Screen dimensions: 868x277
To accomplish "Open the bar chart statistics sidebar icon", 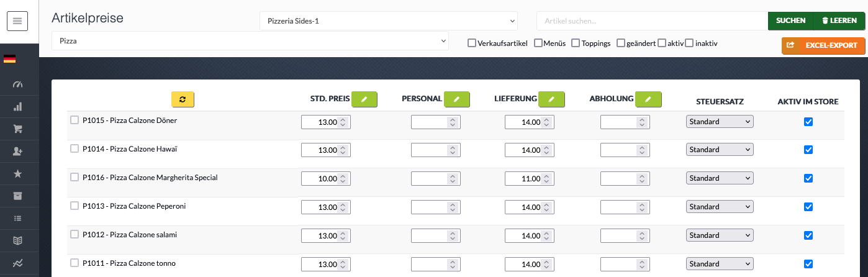I will (x=17, y=107).
